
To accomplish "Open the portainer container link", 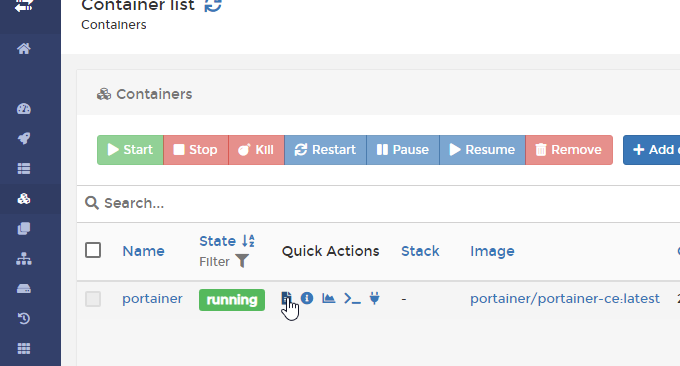I will point(152,299).
